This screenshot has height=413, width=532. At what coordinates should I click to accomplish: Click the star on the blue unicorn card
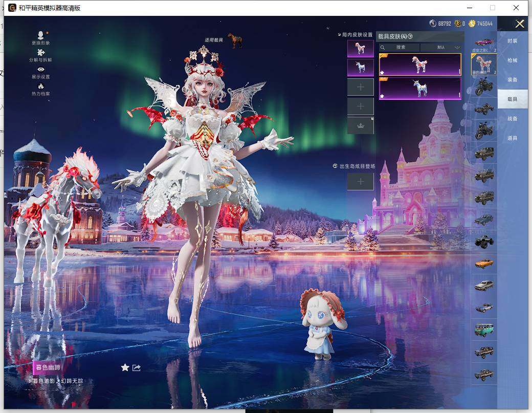[x=382, y=96]
